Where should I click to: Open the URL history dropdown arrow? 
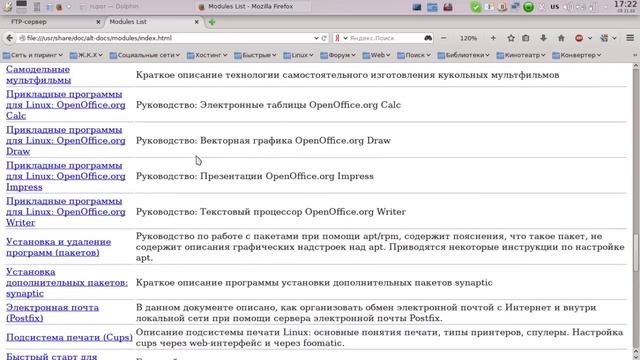pyautogui.click(x=316, y=38)
